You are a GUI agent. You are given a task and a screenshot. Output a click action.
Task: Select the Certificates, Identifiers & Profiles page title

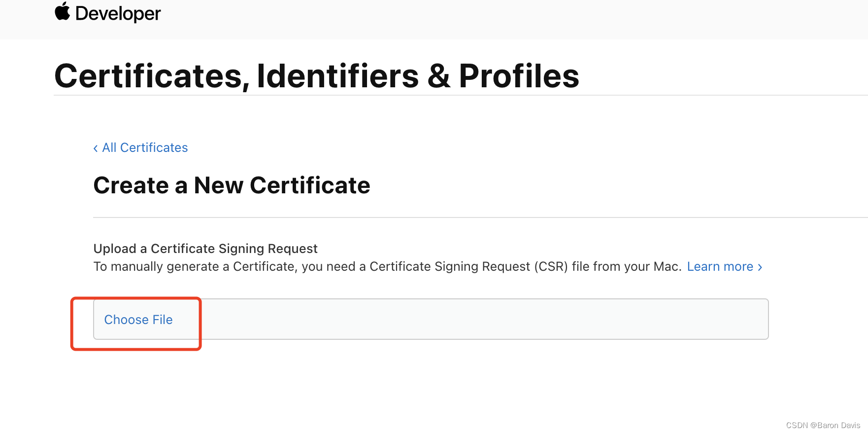tap(317, 76)
